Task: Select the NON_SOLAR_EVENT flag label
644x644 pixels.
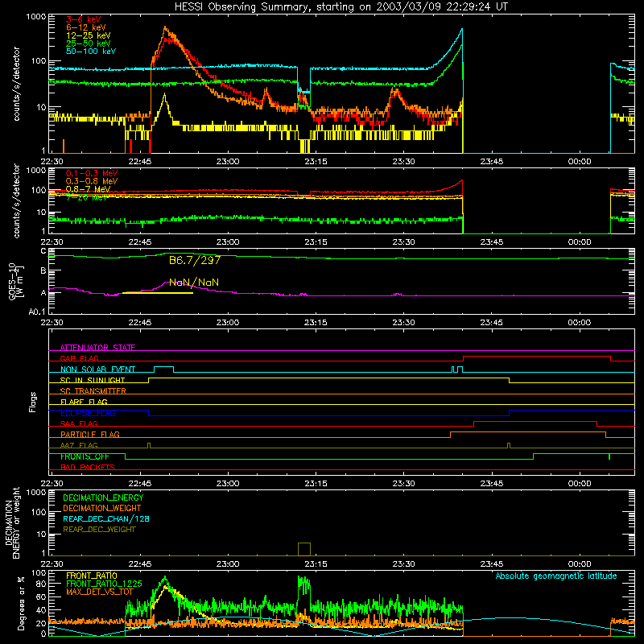Action: 97,369
